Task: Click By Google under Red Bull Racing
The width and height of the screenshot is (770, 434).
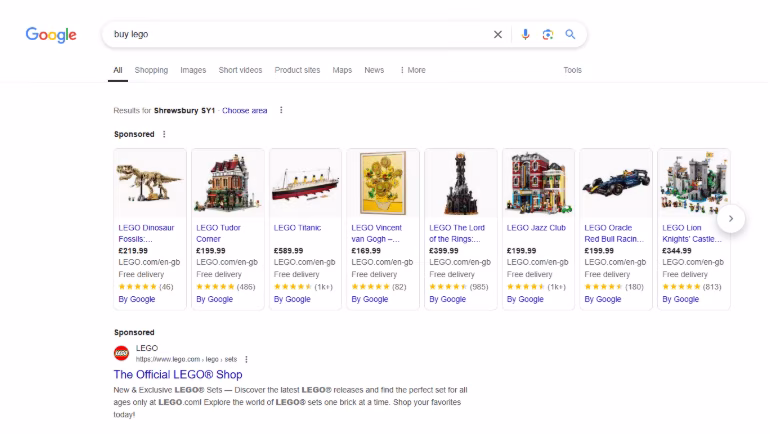Action: 603,299
